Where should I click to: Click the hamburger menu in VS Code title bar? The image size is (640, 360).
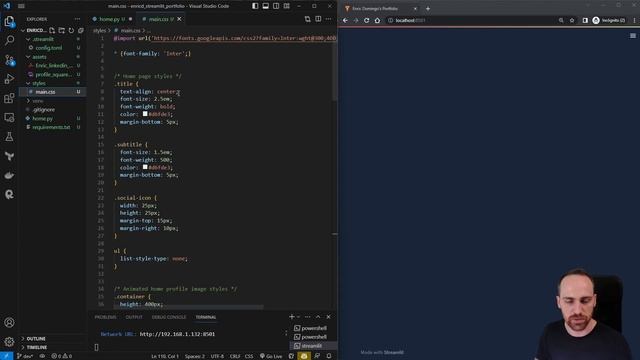(21, 6)
